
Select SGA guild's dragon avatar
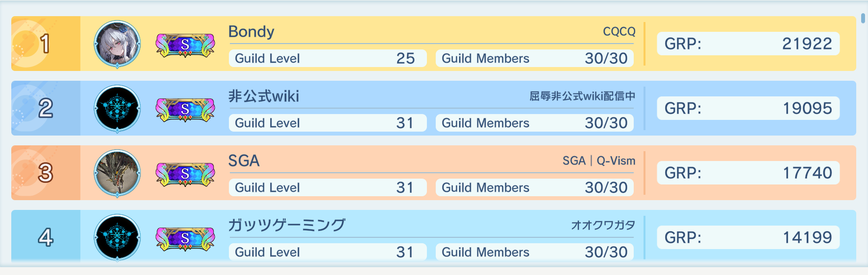(x=117, y=173)
